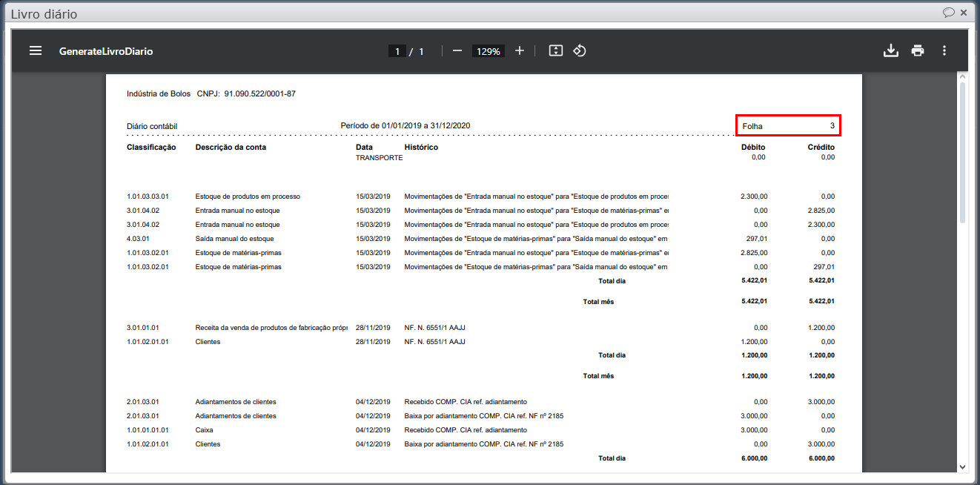Image resolution: width=980 pixels, height=485 pixels.
Task: Click classification code 1.01.03.03.01
Action: 148,197
